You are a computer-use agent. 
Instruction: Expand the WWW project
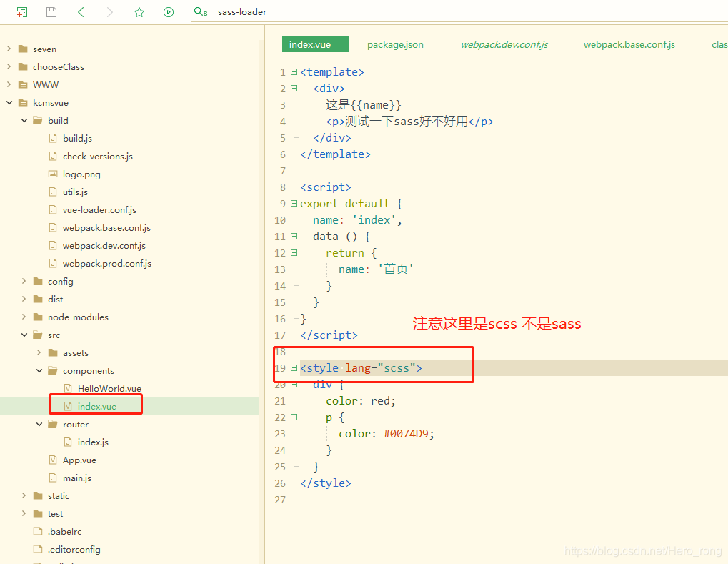tap(9, 84)
